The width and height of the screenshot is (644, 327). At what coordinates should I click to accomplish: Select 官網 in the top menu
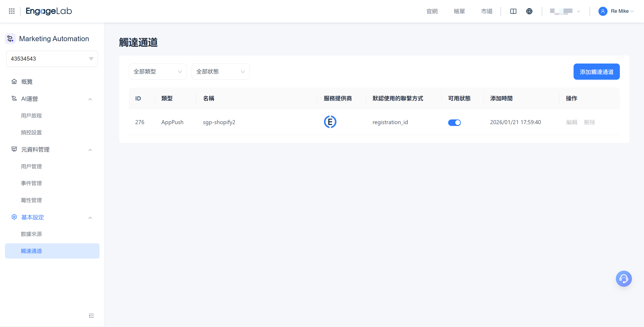[x=432, y=11]
